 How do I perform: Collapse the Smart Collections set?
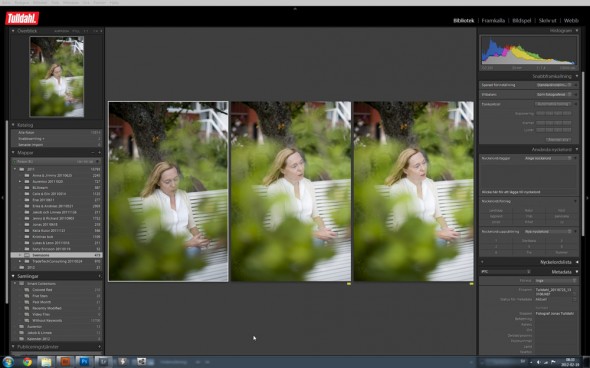pos(15,283)
